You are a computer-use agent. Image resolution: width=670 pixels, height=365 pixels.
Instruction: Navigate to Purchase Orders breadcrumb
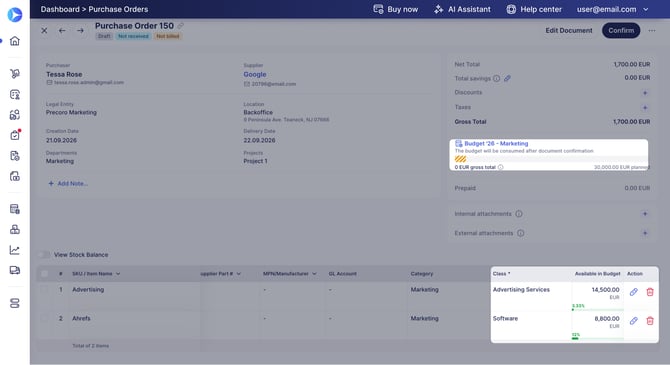point(118,9)
